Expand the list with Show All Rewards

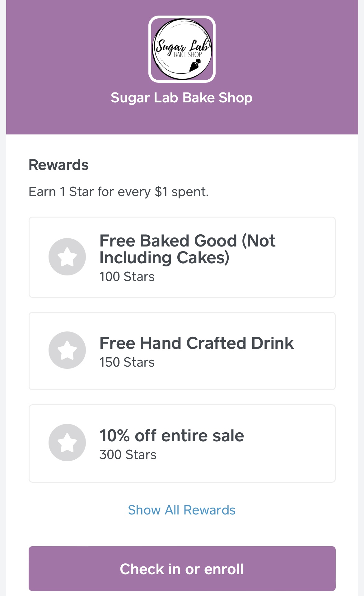pyautogui.click(x=182, y=510)
